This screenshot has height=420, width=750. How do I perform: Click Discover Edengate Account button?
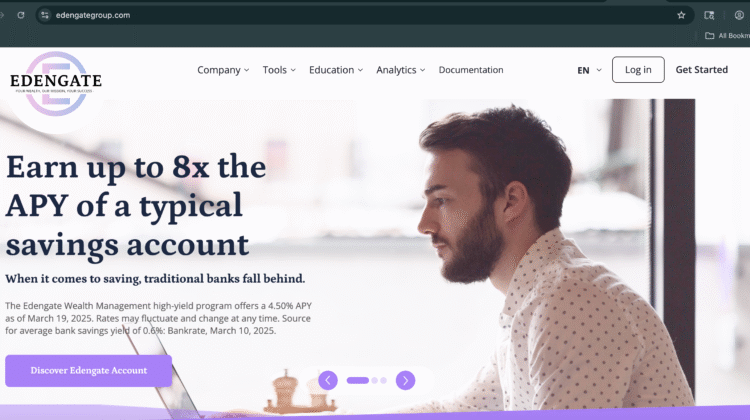88,370
